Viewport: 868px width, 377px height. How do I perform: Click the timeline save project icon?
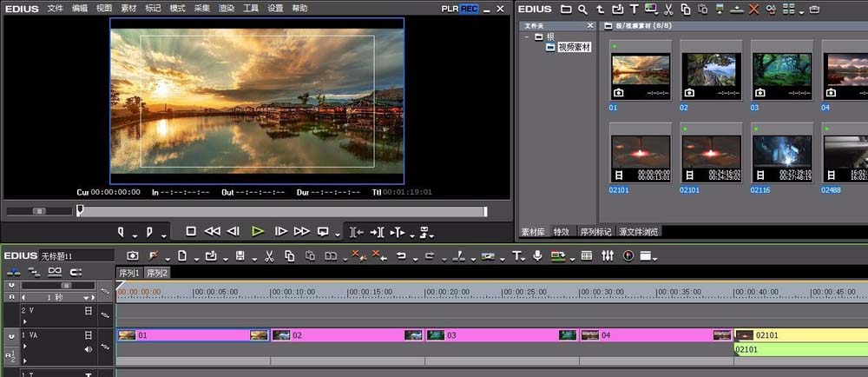pyautogui.click(x=240, y=255)
